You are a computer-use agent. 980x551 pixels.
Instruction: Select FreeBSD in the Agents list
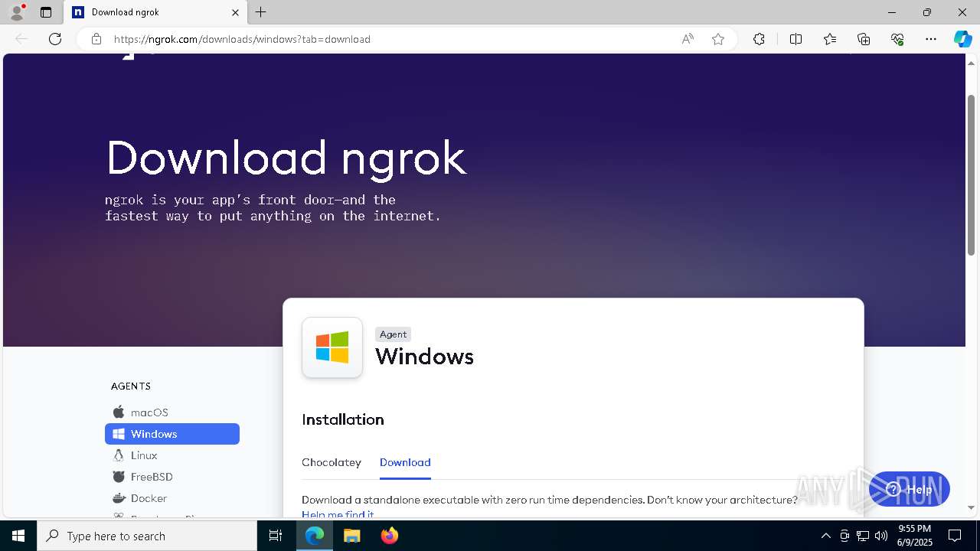coord(172,477)
